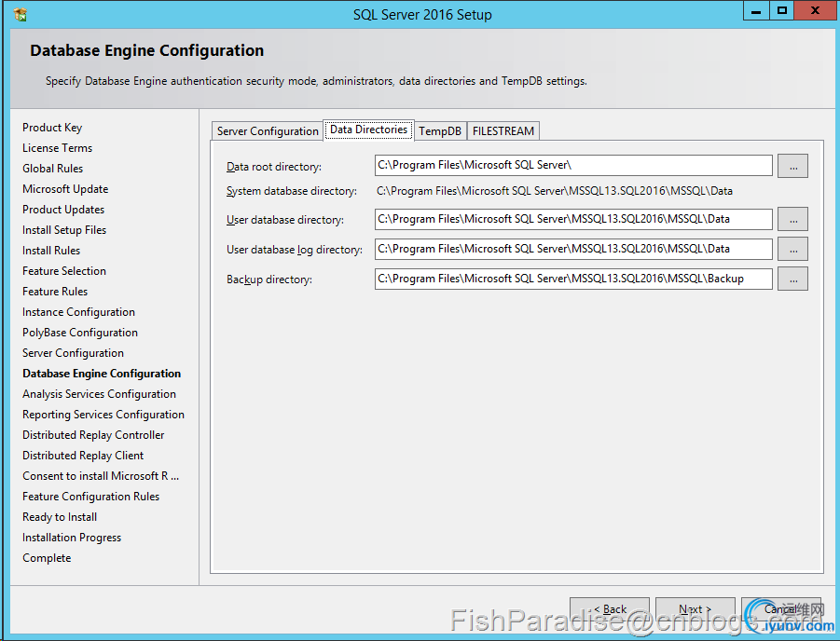This screenshot has width=840, height=641.
Task: Select Feature Selection step
Action: coord(64,271)
